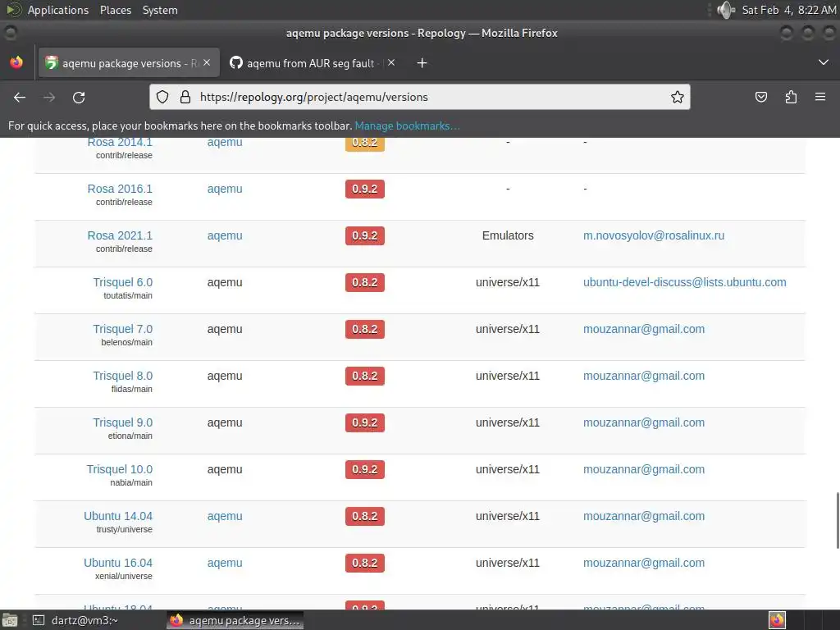Viewport: 840px width, 630px height.
Task: Open the Firefox hamburger application menu
Action: [x=820, y=97]
